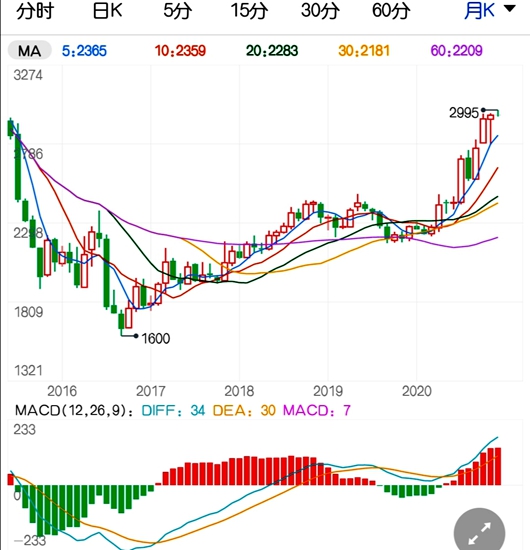Click the MA 60:2209 value
The image size is (530, 550).
tap(457, 51)
